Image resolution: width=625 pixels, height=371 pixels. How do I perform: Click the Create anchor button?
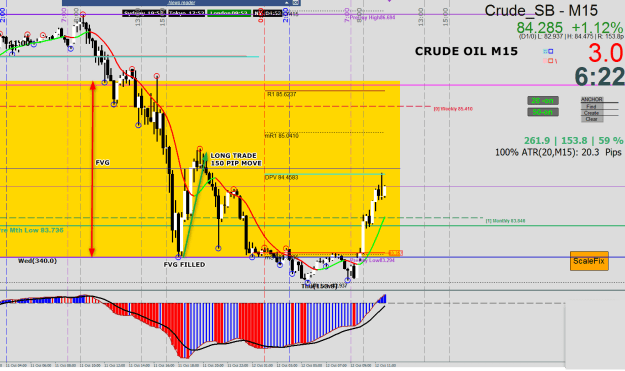(x=592, y=113)
